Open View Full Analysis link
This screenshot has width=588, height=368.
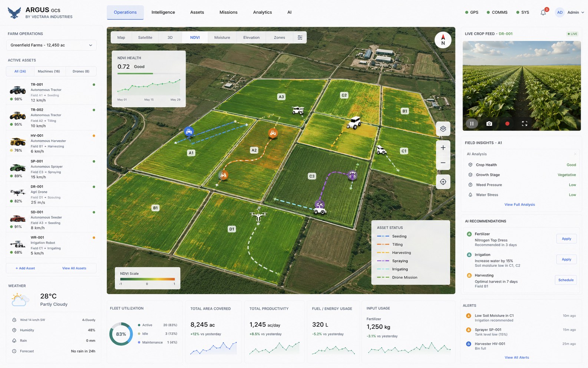tap(519, 205)
